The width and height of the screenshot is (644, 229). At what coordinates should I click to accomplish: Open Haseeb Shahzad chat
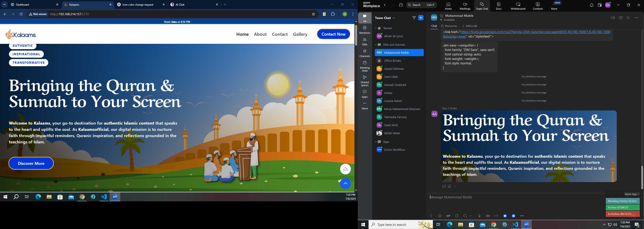pos(399,85)
